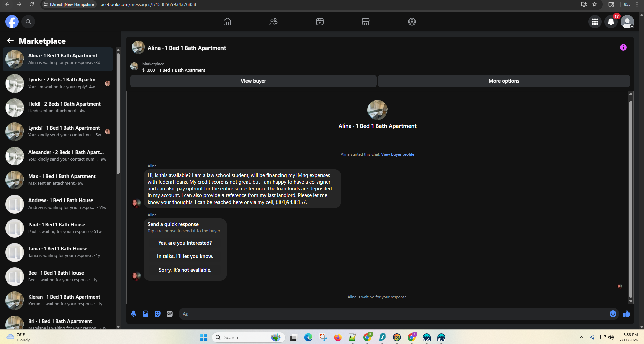Open the Notifications bell icon
This screenshot has height=344, width=644.
(x=611, y=22)
